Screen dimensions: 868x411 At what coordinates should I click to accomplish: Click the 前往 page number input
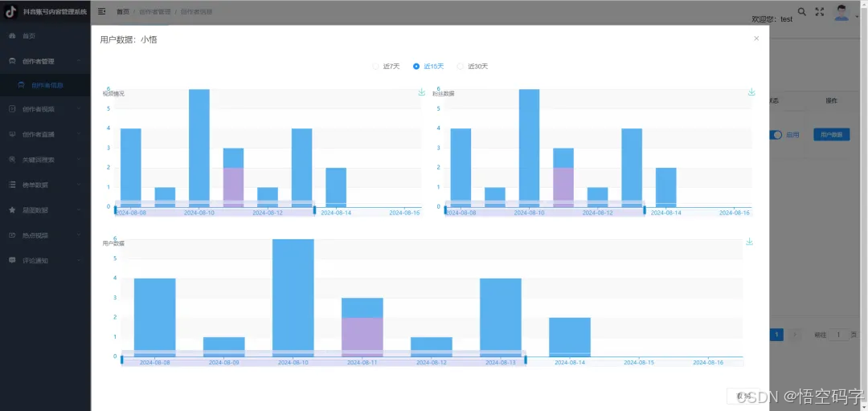pyautogui.click(x=838, y=335)
